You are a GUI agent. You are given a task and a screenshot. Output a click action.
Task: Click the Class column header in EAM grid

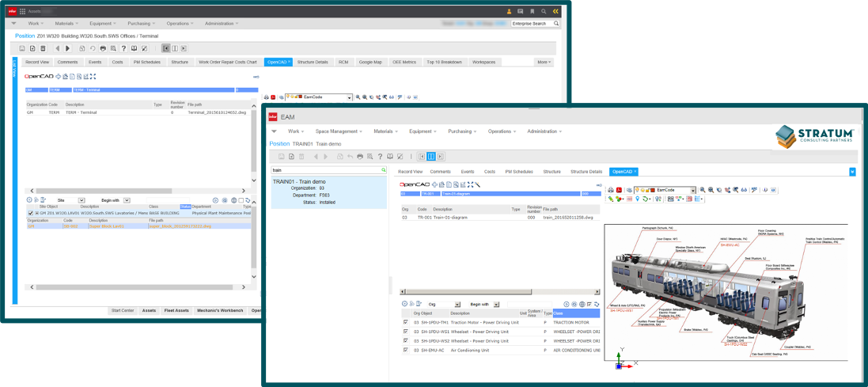[x=576, y=313]
